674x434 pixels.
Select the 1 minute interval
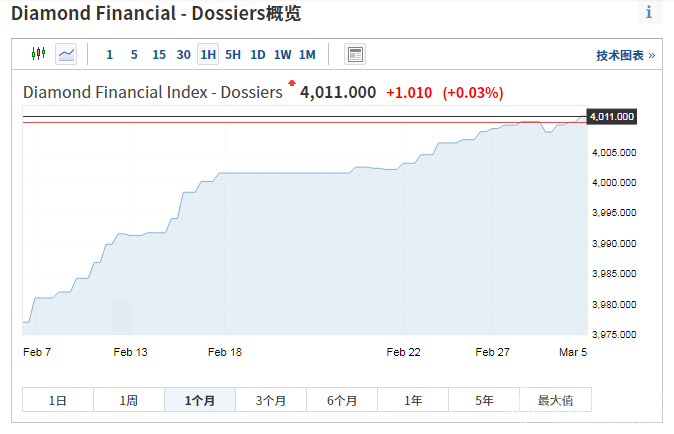click(110, 55)
